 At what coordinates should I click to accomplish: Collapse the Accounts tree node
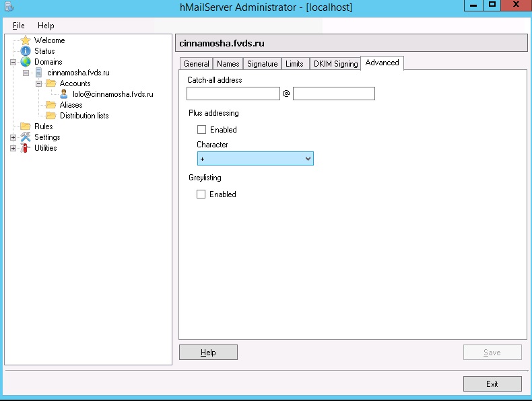click(x=38, y=83)
